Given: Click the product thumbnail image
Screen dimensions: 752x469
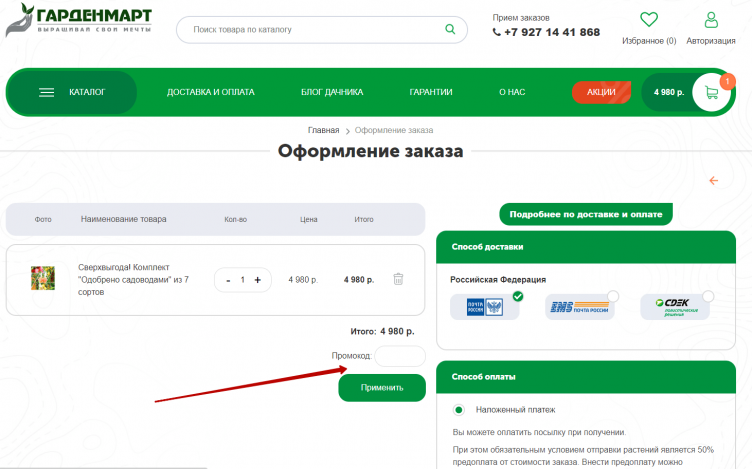Looking at the screenshot, I should click(x=43, y=278).
